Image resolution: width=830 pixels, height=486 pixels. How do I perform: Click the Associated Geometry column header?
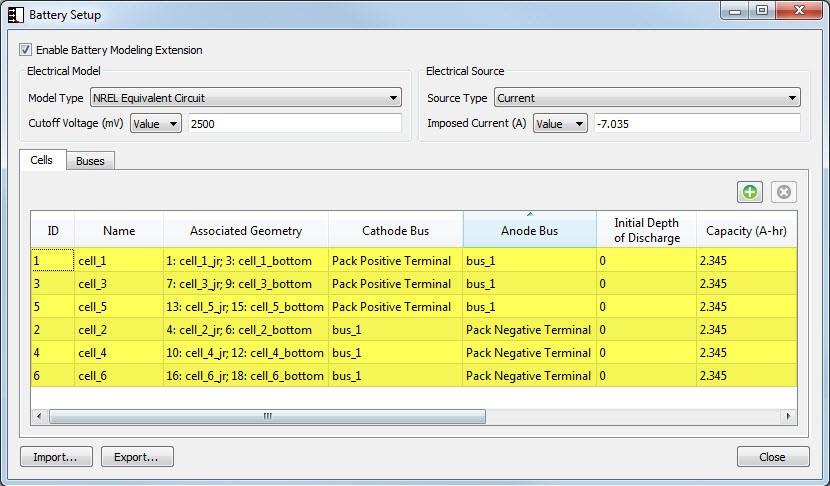point(246,231)
